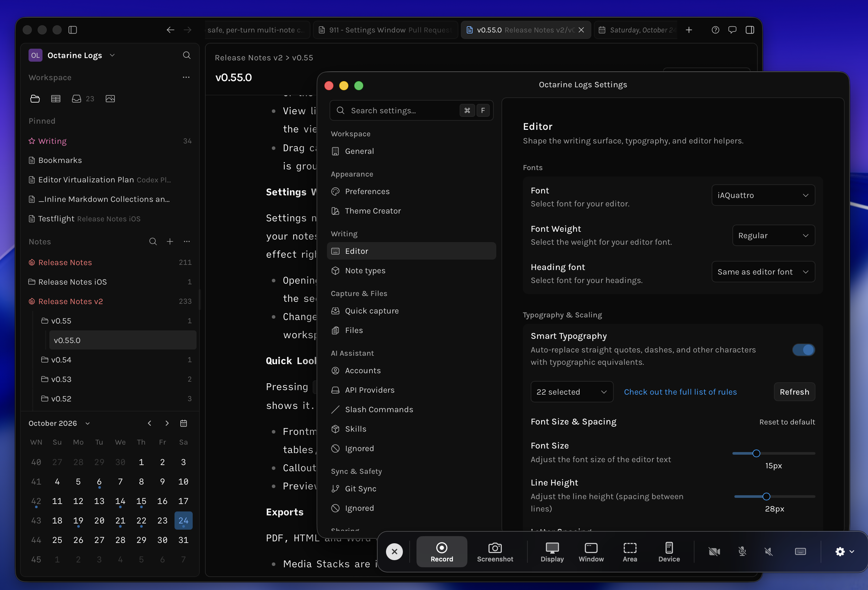The height and width of the screenshot is (590, 868).
Task: Add a new note with plus icon
Action: (x=170, y=241)
